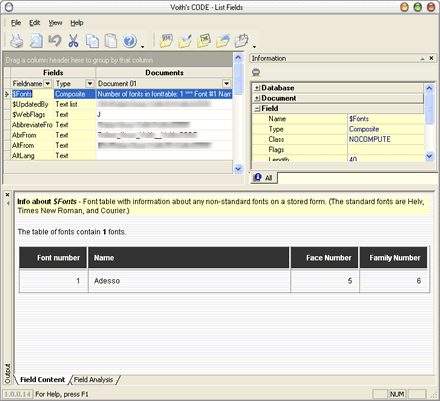This screenshot has height=401, width=440.
Task: Open the Document 01 column dropdown
Action: point(226,83)
